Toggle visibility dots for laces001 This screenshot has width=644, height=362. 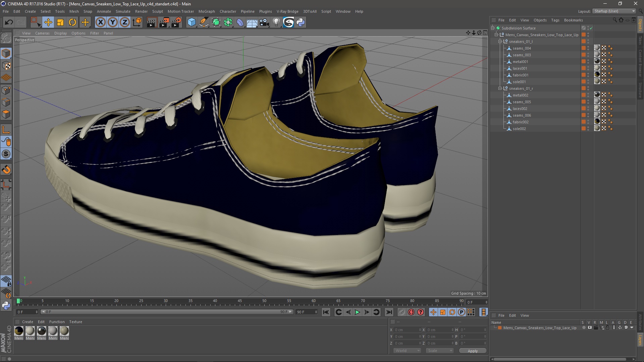[588, 68]
